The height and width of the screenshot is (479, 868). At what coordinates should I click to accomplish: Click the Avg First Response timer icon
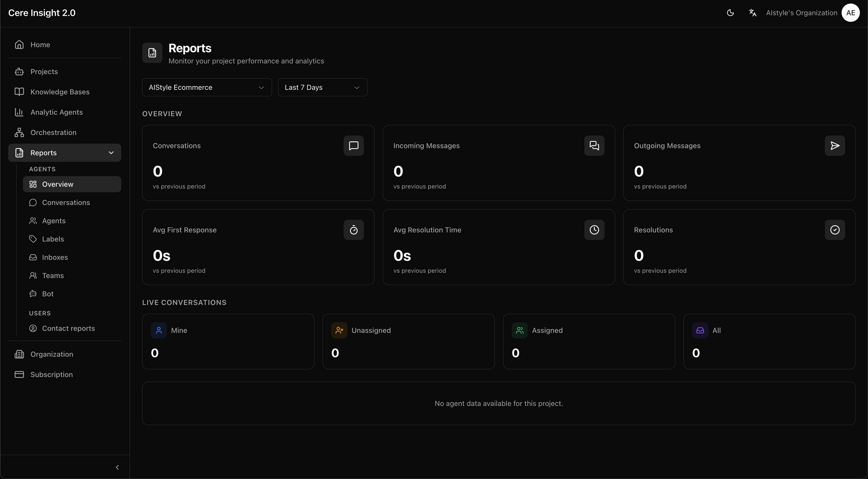[x=354, y=230]
